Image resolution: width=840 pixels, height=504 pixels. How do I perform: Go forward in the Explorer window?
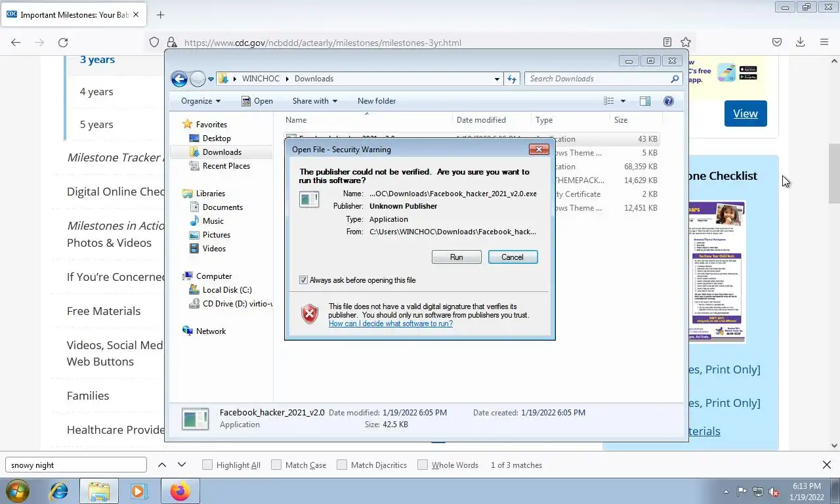coord(198,79)
